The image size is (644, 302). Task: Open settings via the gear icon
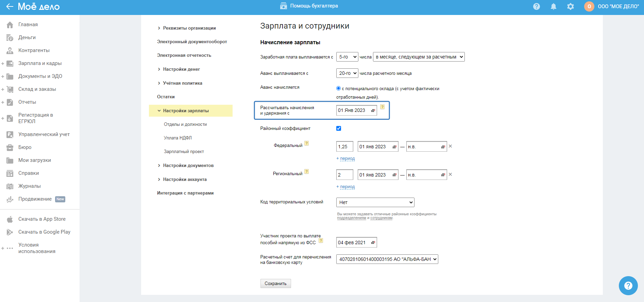tap(571, 6)
